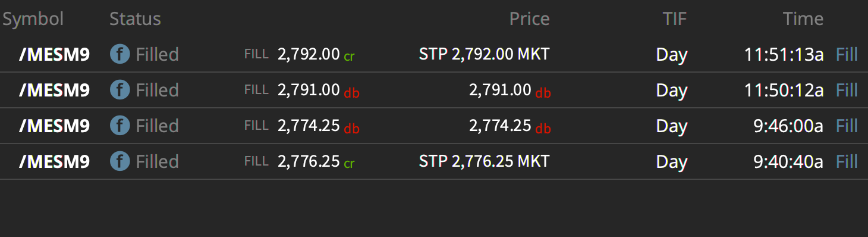Select the /MESM9 symbol in the 2,774.25 row

point(54,126)
